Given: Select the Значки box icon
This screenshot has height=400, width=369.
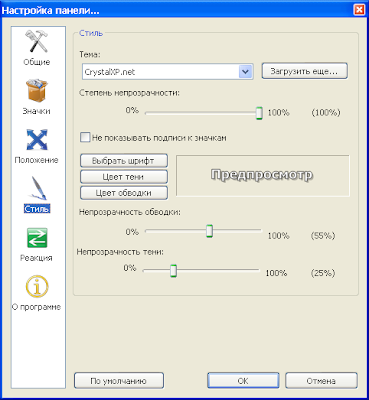Looking at the screenshot, I should point(37,90).
